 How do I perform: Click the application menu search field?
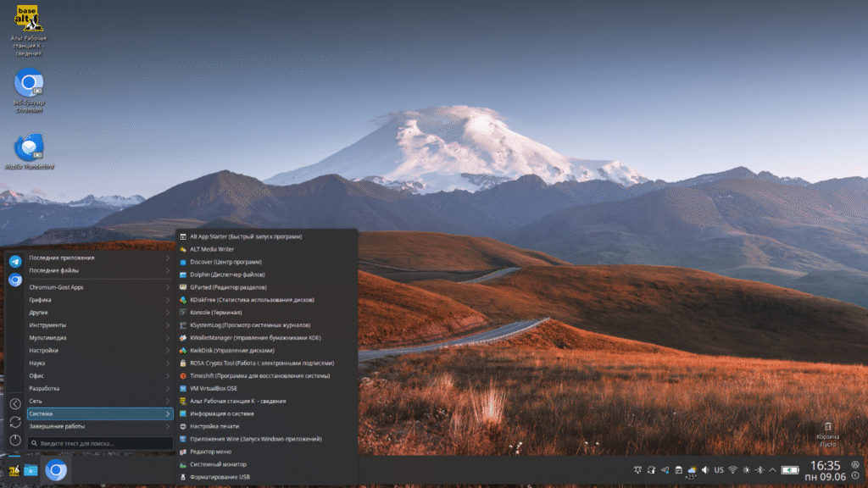(x=99, y=443)
